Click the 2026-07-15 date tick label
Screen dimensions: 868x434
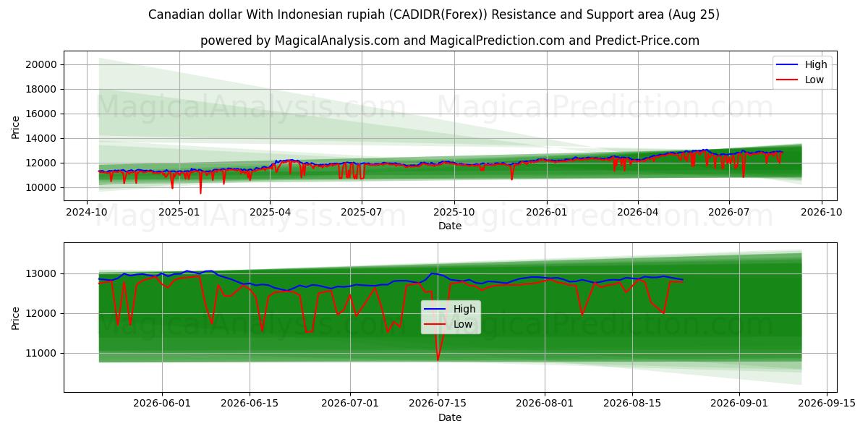(x=438, y=404)
